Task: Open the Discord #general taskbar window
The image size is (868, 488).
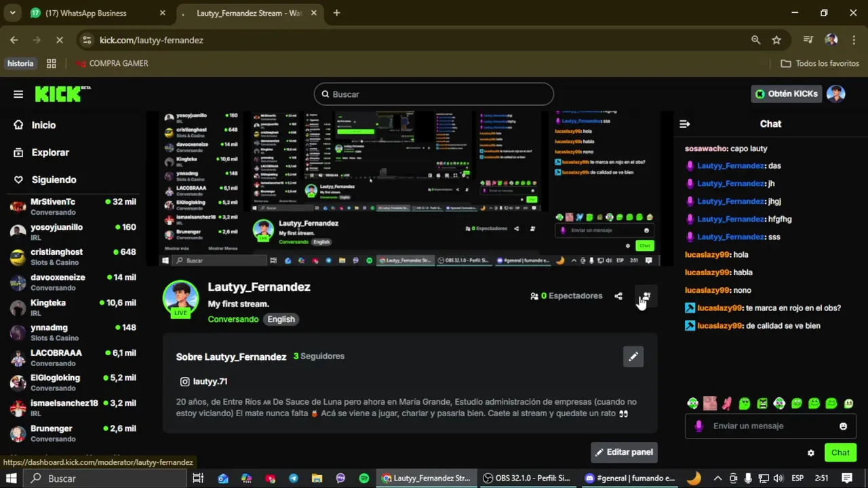Action: (629, 478)
